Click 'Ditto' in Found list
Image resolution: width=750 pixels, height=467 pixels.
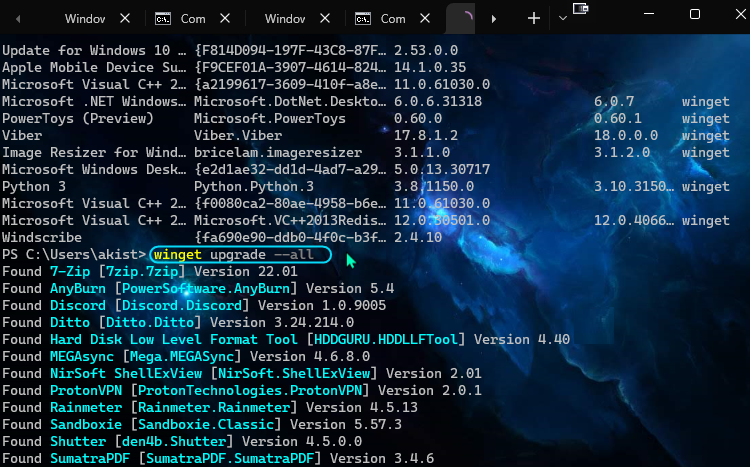(x=70, y=322)
